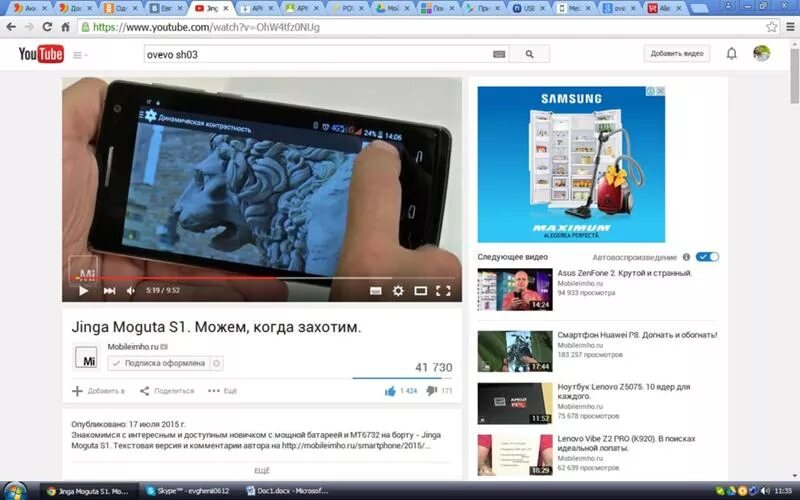Image resolution: width=800 pixels, height=500 pixels.
Task: Switch to Doc1.docx Word in taskbar
Action: 288,491
